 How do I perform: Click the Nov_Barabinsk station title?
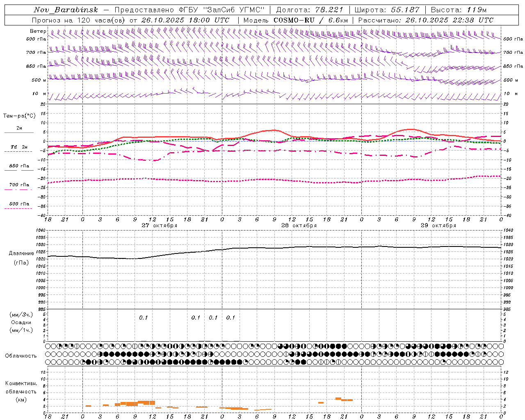tap(66, 10)
